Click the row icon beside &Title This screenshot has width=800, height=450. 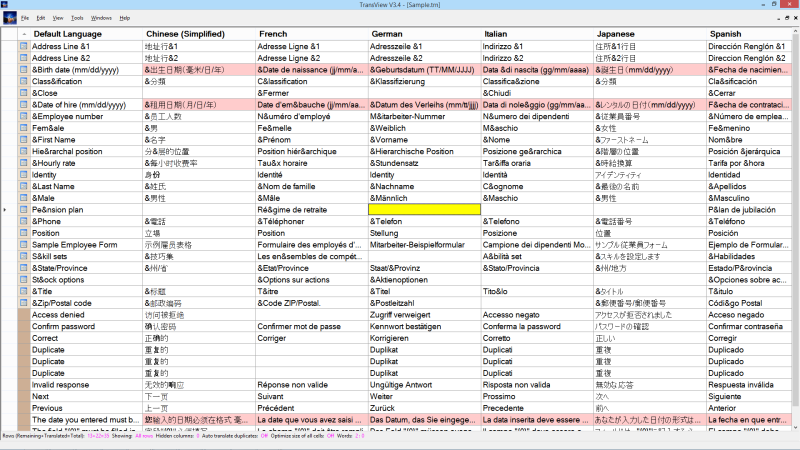23,291
